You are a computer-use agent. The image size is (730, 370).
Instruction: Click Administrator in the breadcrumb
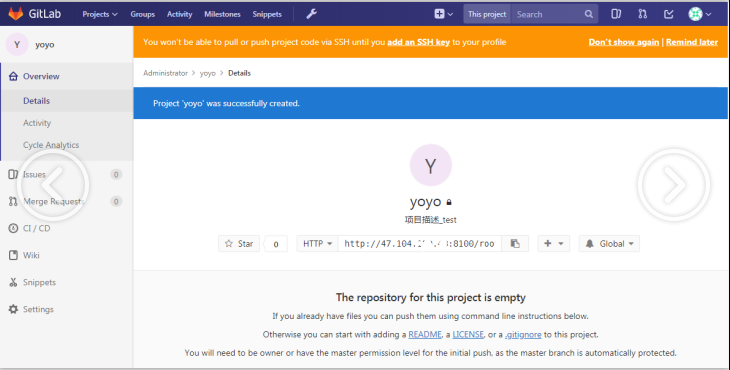coord(165,73)
